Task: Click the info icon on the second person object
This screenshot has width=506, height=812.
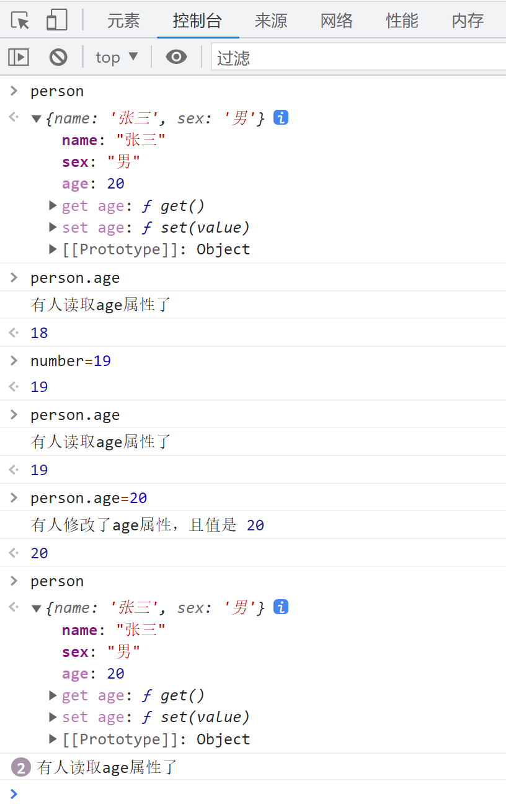Action: pyautogui.click(x=281, y=607)
